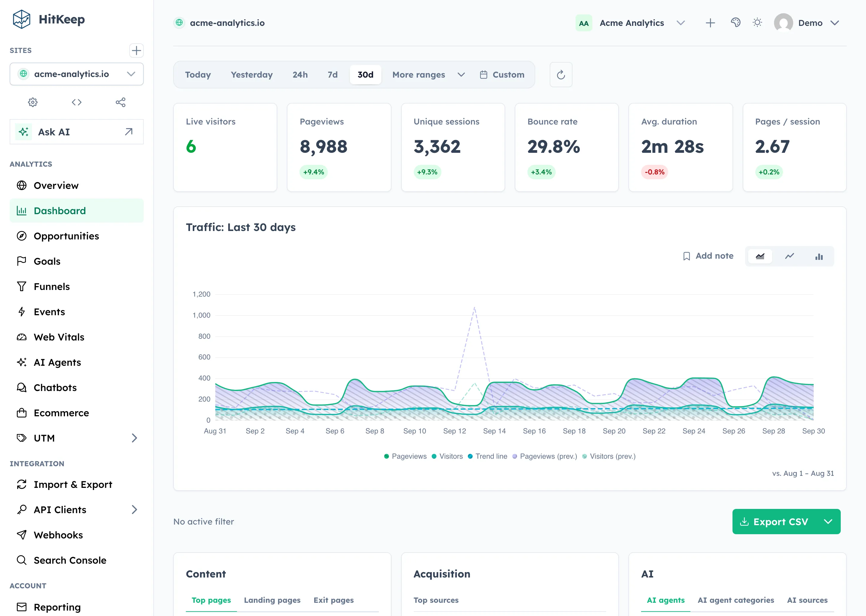Open Export CSV dropdown arrow
866x616 pixels.
828,522
